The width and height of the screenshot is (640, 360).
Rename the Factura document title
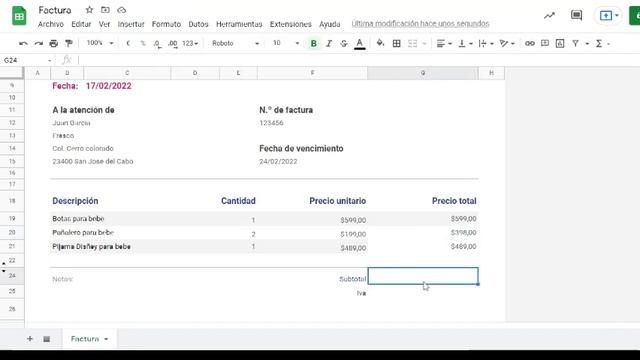pos(55,10)
